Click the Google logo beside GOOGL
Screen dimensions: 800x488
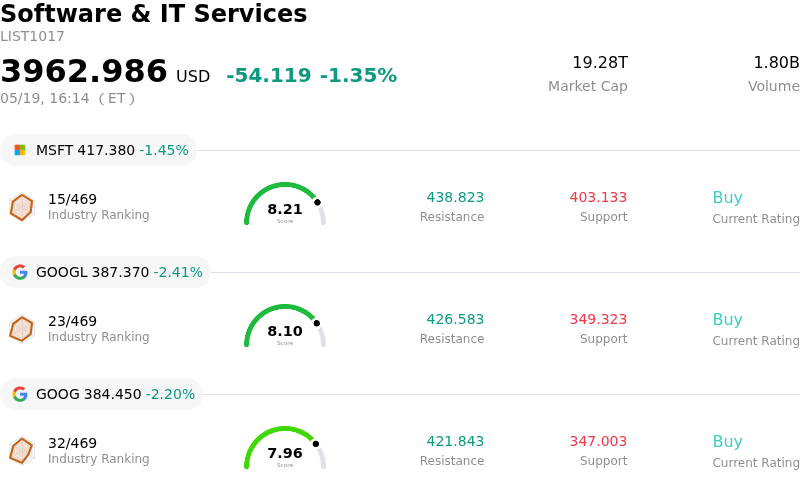20,272
